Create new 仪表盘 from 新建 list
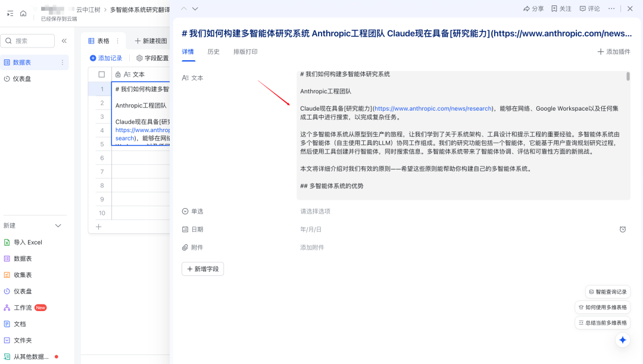This screenshot has height=364, width=643. pos(18,291)
